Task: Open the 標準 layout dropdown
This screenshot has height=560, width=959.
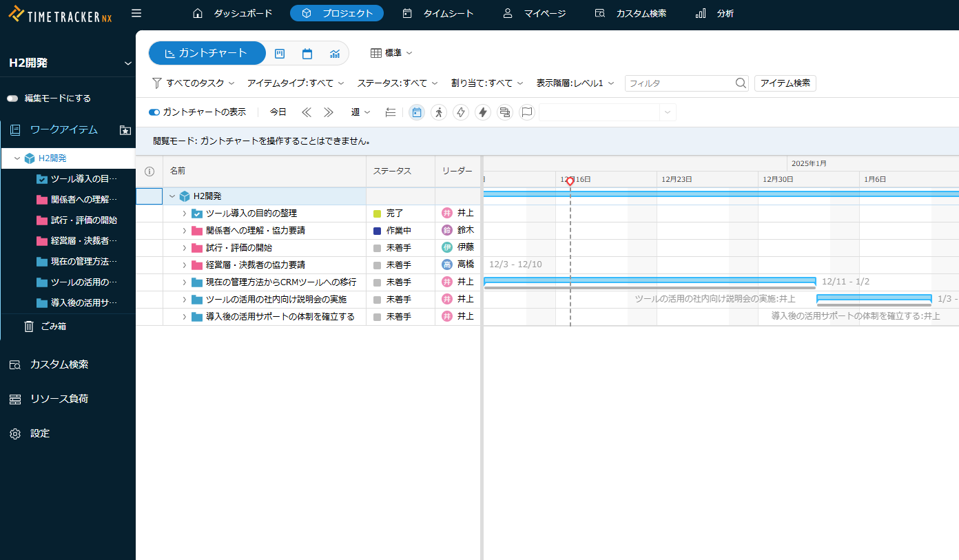Action: coord(391,53)
